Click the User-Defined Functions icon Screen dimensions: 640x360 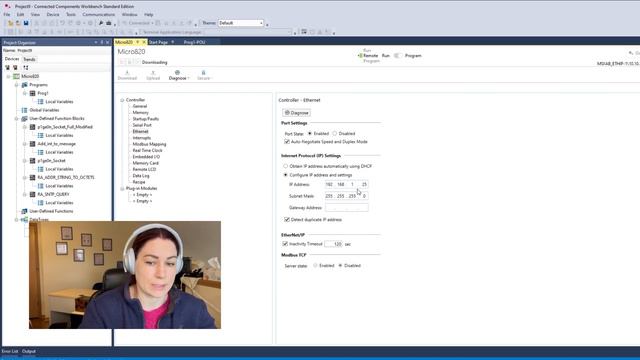(24, 211)
